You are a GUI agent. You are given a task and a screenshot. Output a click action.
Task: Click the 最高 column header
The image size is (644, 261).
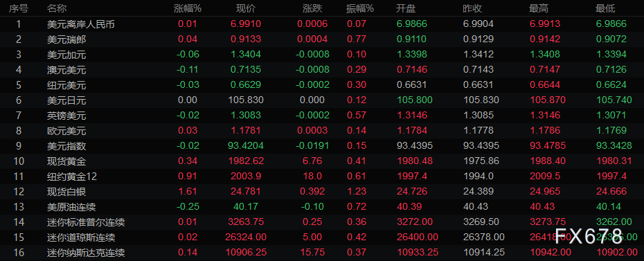click(539, 8)
